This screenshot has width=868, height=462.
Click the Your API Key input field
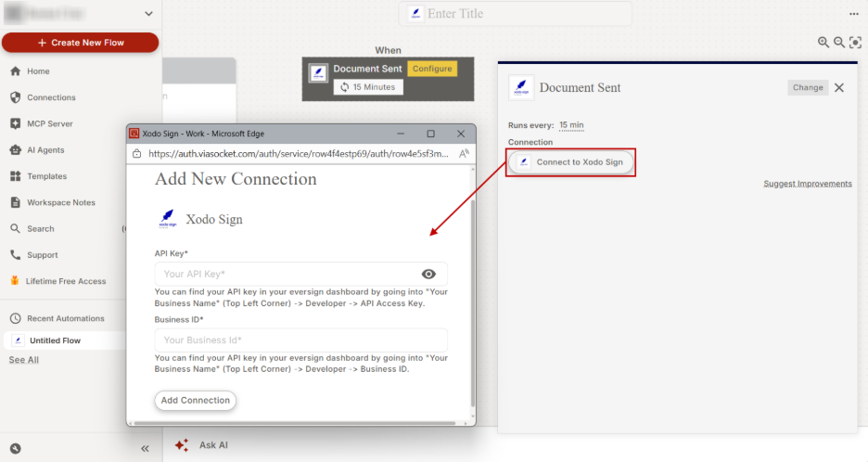(x=300, y=275)
